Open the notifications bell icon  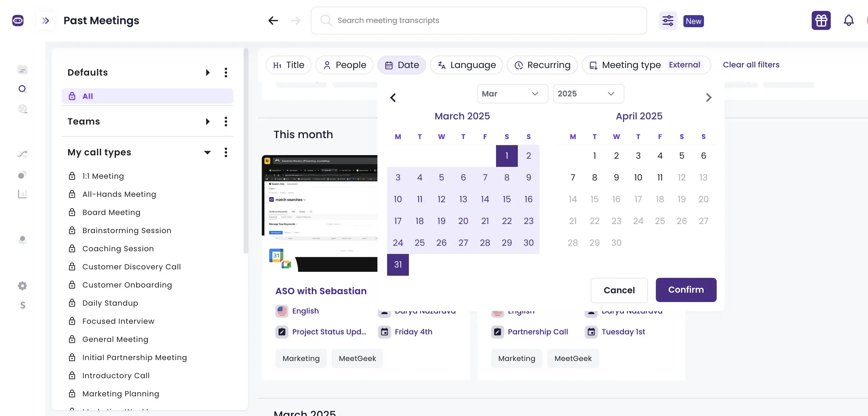pos(848,20)
